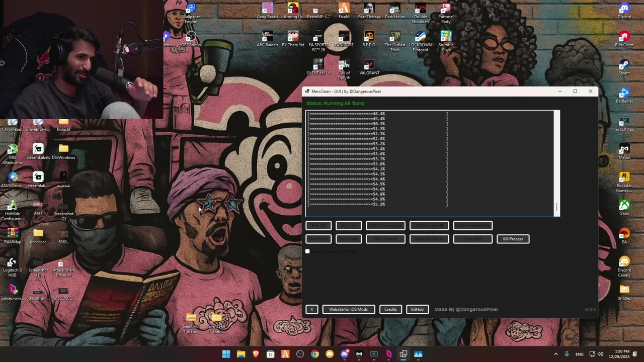The image size is (644, 362).
Task: Open Among Us desktop icon
Action: tap(293, 11)
